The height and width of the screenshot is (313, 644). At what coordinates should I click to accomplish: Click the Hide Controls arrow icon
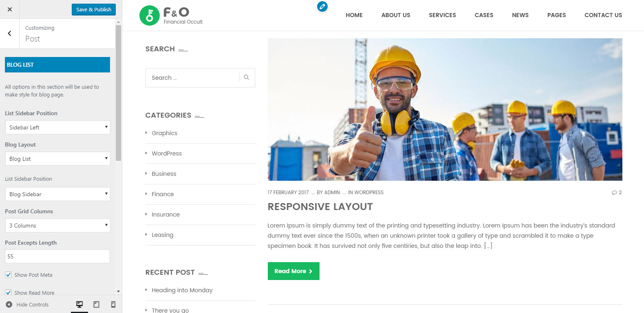[9, 304]
